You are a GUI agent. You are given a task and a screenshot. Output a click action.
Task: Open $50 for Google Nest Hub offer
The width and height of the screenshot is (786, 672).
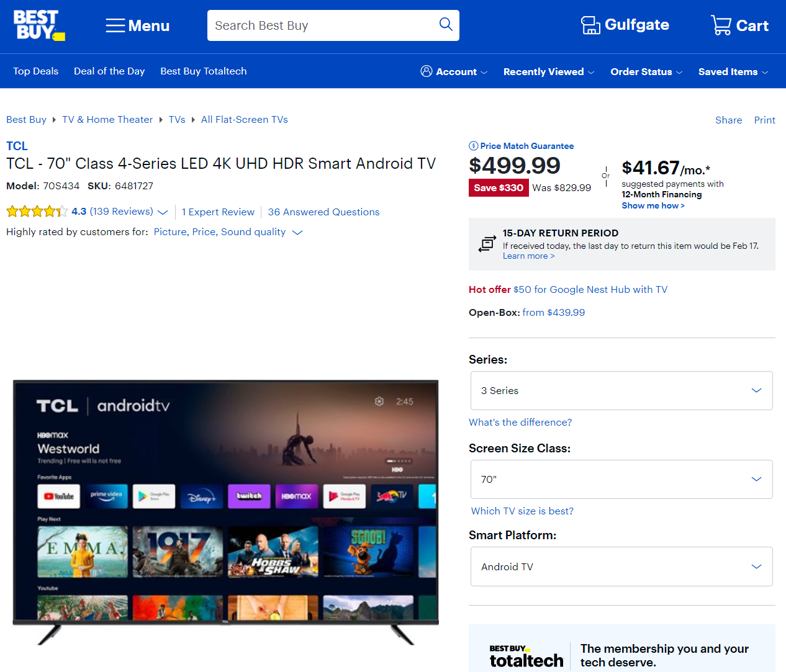pyautogui.click(x=590, y=290)
